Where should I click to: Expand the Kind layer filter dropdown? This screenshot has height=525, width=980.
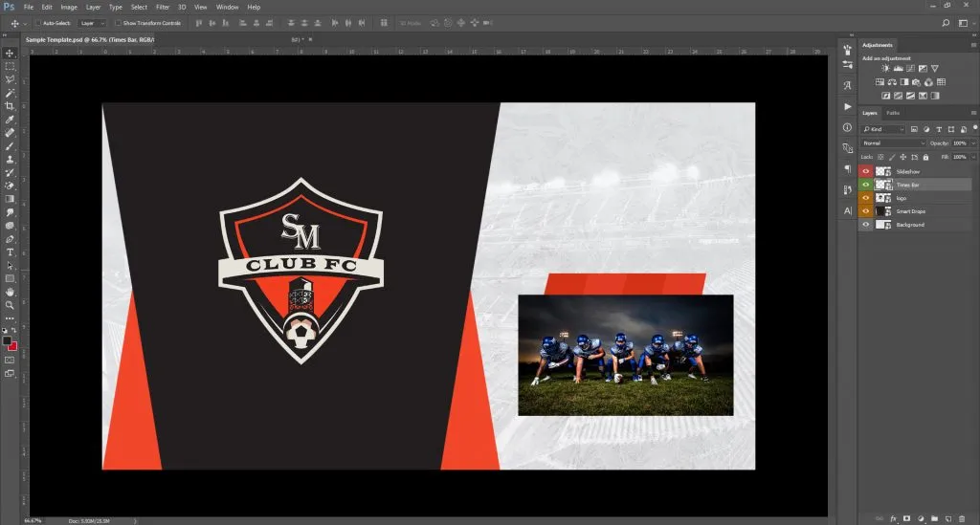point(882,129)
